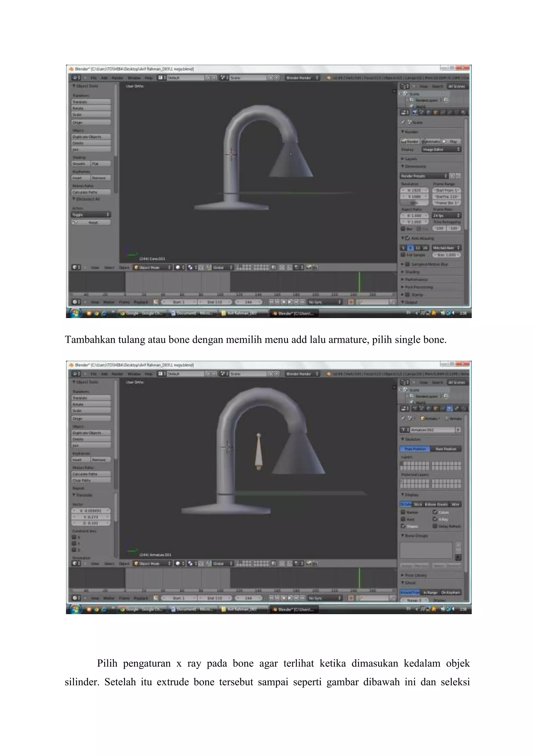Collapse the Skeleton panel

402,439
